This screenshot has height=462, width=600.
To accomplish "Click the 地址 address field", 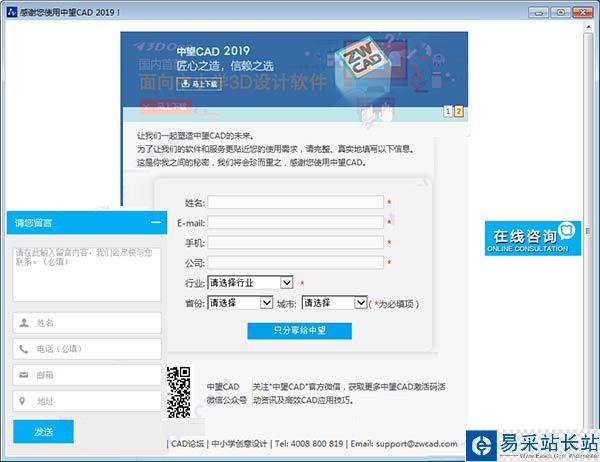I will [x=87, y=401].
